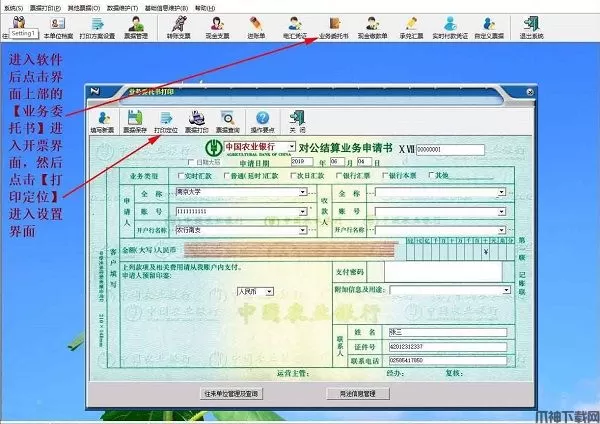The width and height of the screenshot is (600, 424).
Task: Open the 人民币 currency dropdown
Action: click(269, 292)
